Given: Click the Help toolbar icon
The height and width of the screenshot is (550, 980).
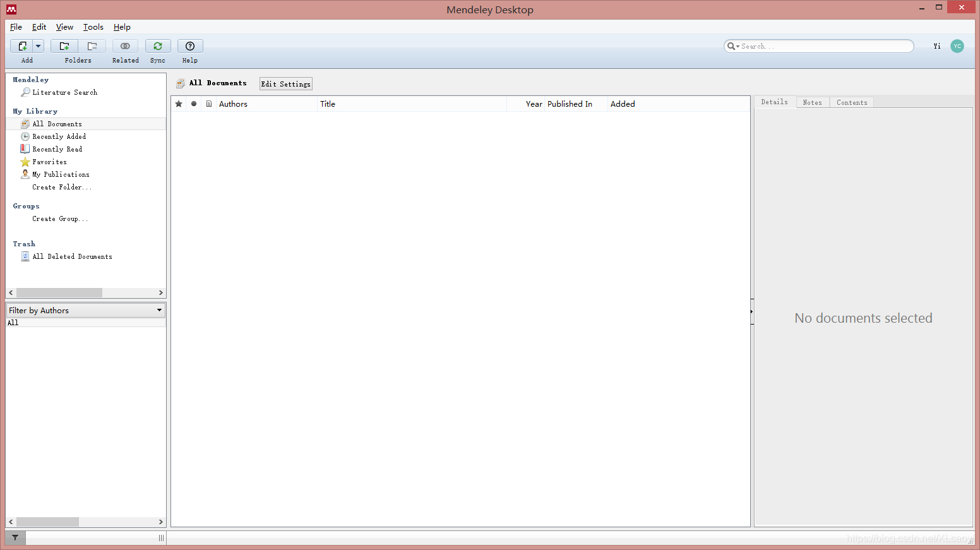Looking at the screenshot, I should (190, 46).
